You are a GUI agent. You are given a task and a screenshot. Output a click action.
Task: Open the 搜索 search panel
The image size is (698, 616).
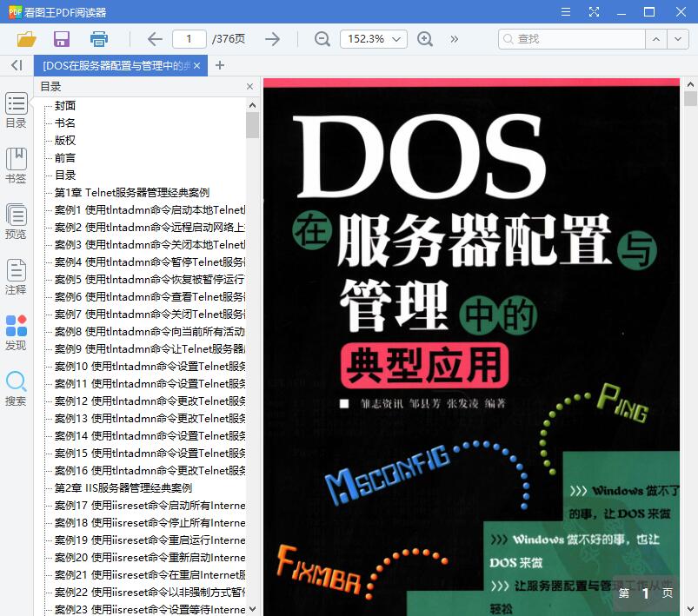[x=16, y=388]
